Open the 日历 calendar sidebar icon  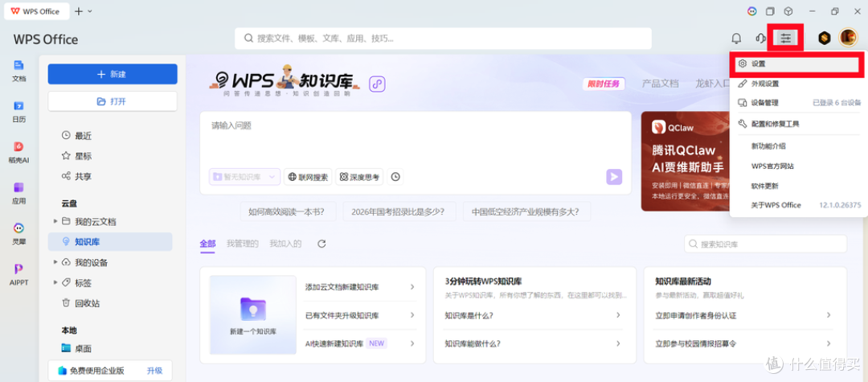[x=18, y=111]
